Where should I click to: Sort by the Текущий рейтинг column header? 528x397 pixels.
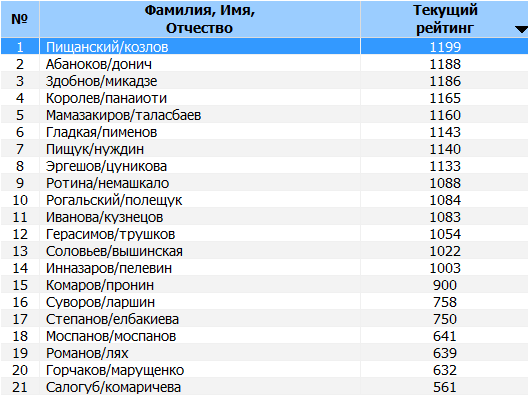[x=444, y=19]
